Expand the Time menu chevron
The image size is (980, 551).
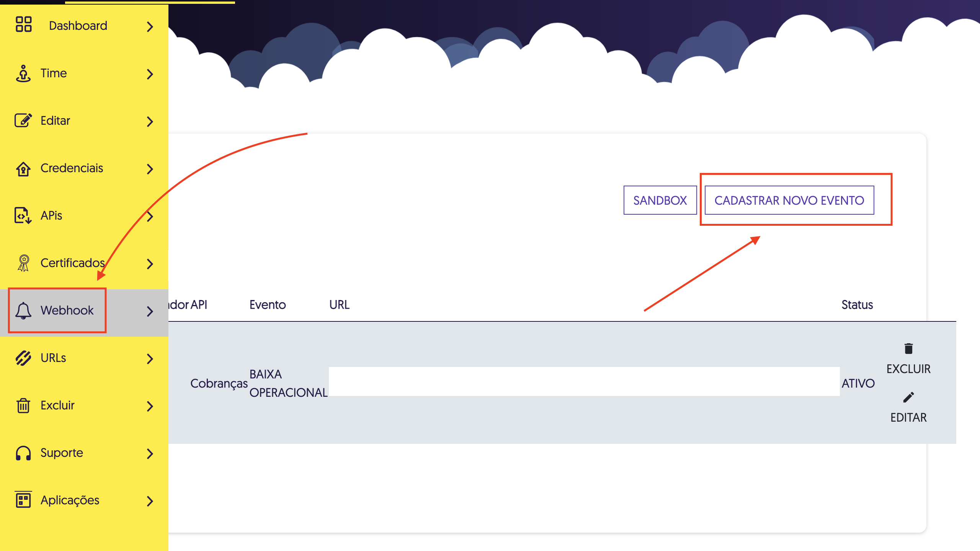pos(150,74)
